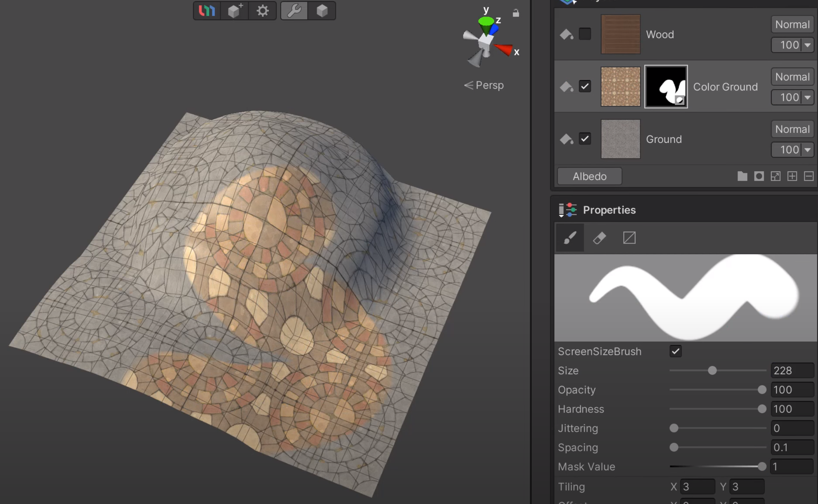Screen dimensions: 818x504
Task: Click the wrench tool icon in the viewport toolbar
Action: click(x=294, y=11)
